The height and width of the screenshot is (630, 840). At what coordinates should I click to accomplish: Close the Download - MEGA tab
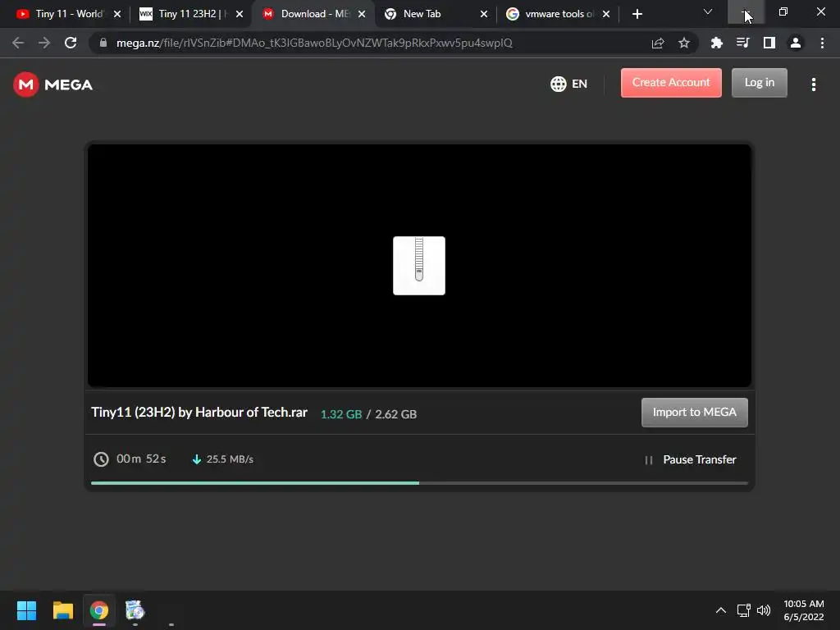point(362,14)
